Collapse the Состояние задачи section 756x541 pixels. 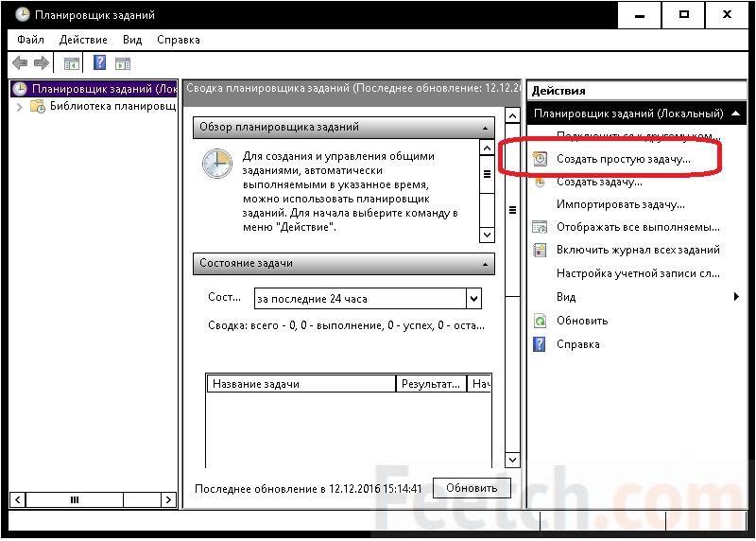485,264
